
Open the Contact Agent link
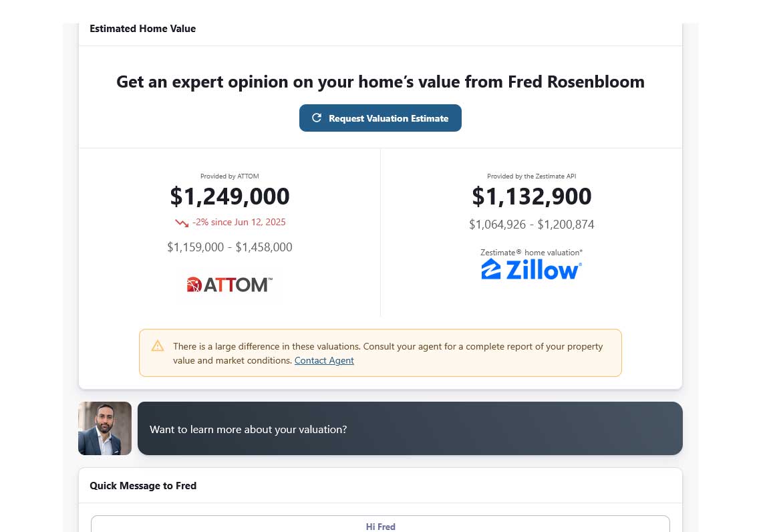click(x=324, y=360)
